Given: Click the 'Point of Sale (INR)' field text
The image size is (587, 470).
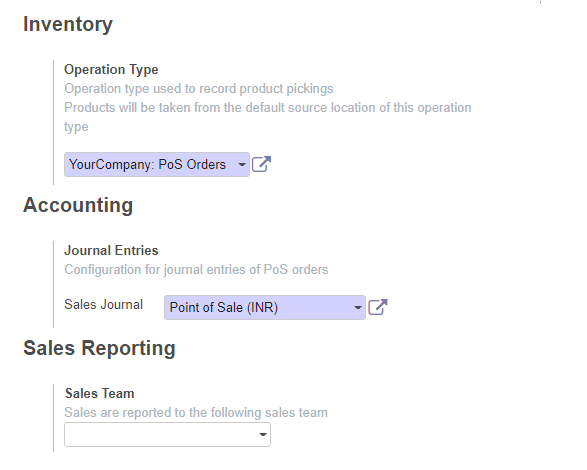Looking at the screenshot, I should tap(223, 307).
